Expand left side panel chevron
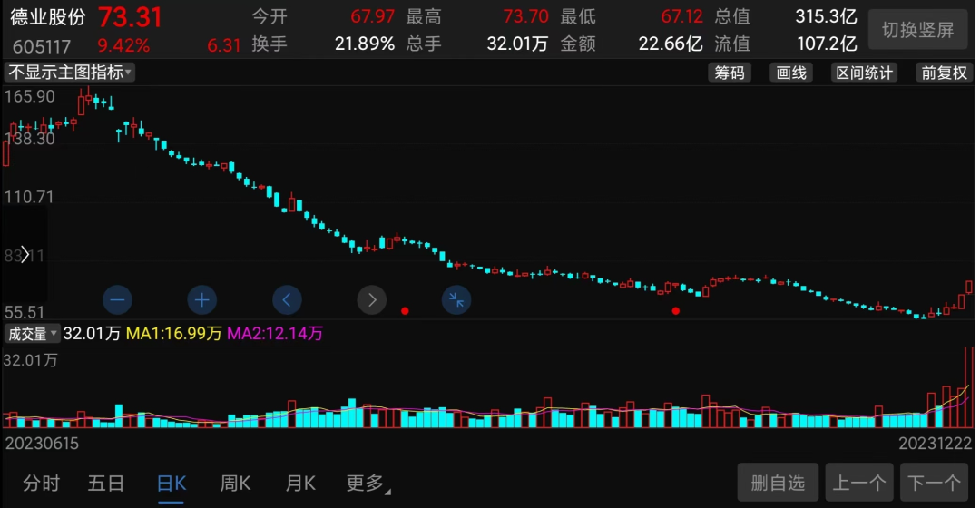Image resolution: width=980 pixels, height=508 pixels. pos(24,254)
